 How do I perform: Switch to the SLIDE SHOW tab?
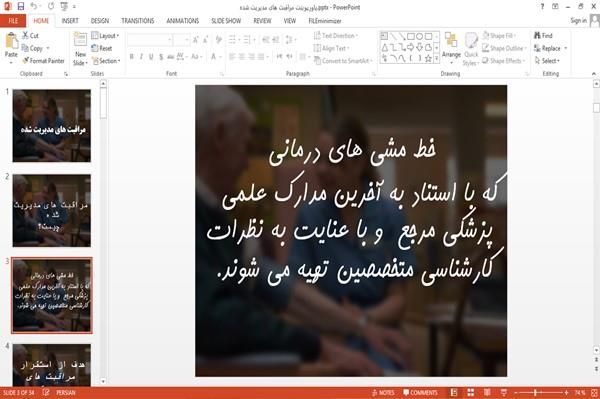coord(226,21)
